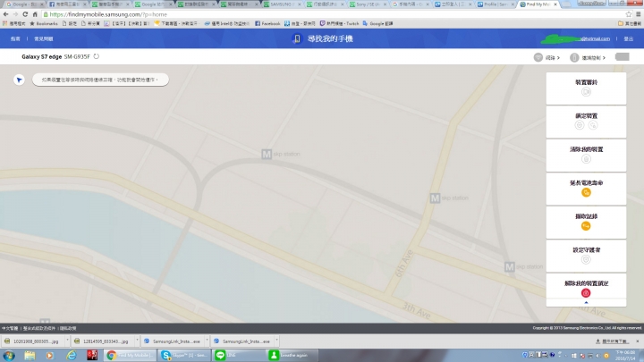Open the Twitch bookmark in bookmarks bar
Viewport: 644px width, 362px height.
pos(339,23)
